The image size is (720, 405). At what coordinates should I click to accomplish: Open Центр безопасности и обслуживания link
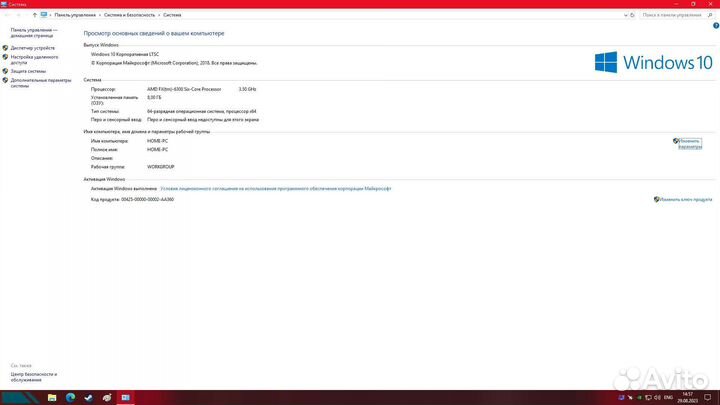coord(34,377)
